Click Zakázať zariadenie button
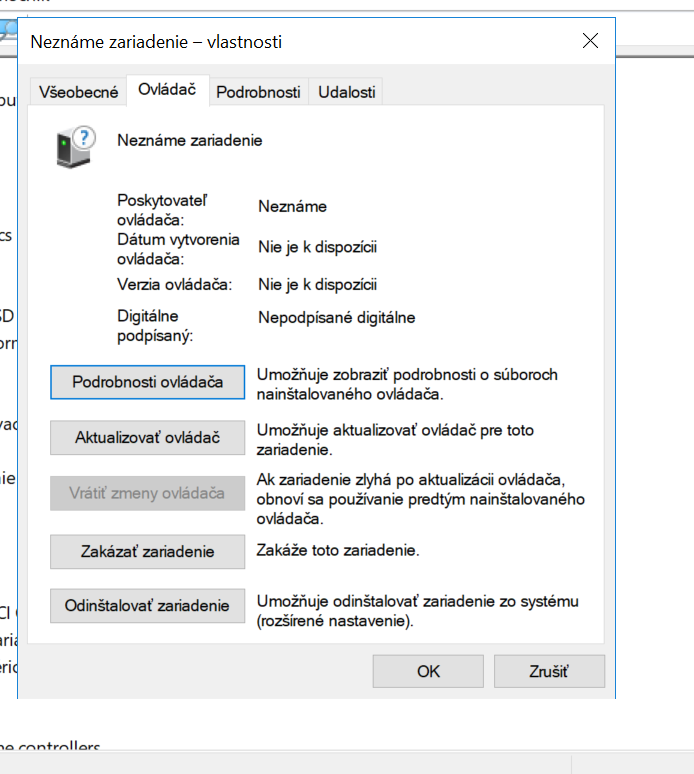 pos(147,551)
